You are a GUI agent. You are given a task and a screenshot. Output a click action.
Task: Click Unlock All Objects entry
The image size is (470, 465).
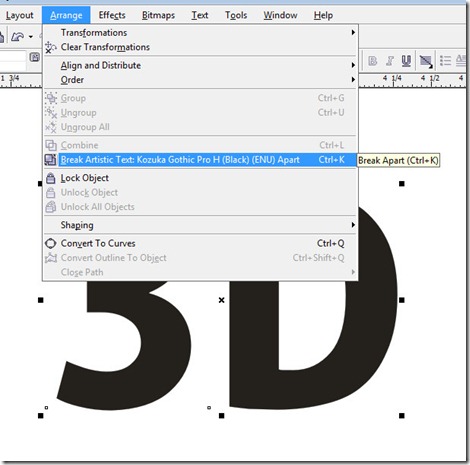pos(200,207)
